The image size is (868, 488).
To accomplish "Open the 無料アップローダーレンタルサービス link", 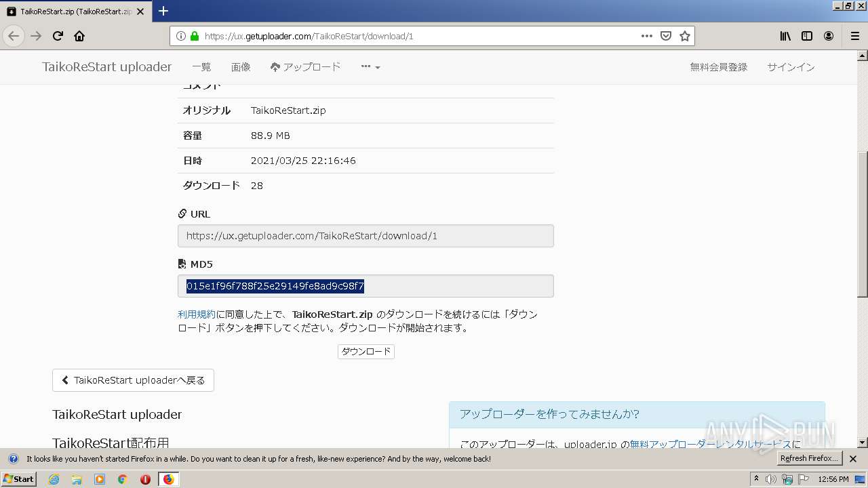I will 711,445.
